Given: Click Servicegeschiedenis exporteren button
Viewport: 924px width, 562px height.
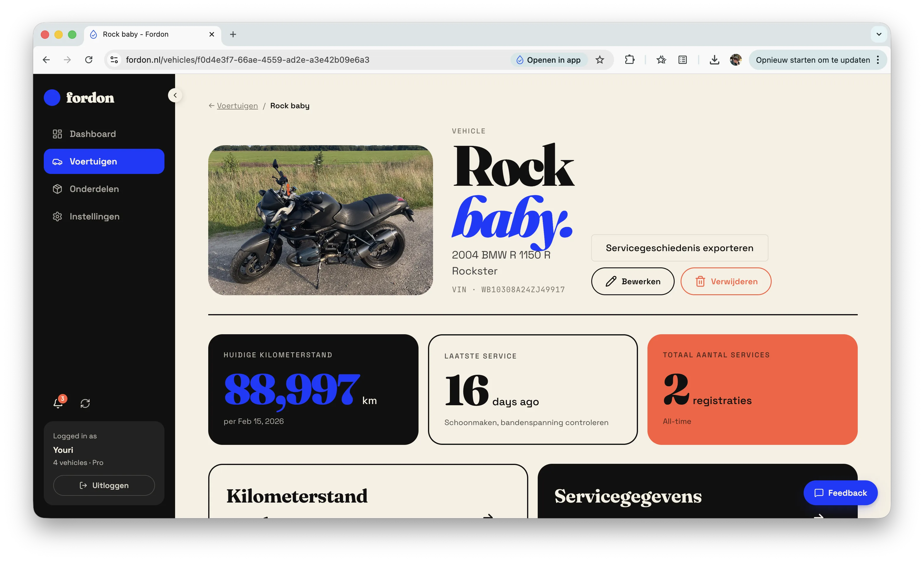Looking at the screenshot, I should (679, 248).
